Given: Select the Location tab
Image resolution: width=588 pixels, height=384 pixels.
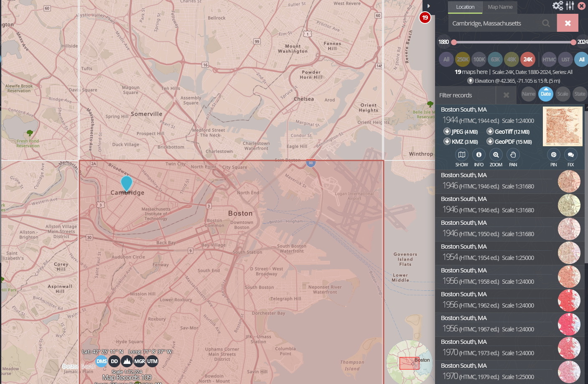Looking at the screenshot, I should (465, 7).
